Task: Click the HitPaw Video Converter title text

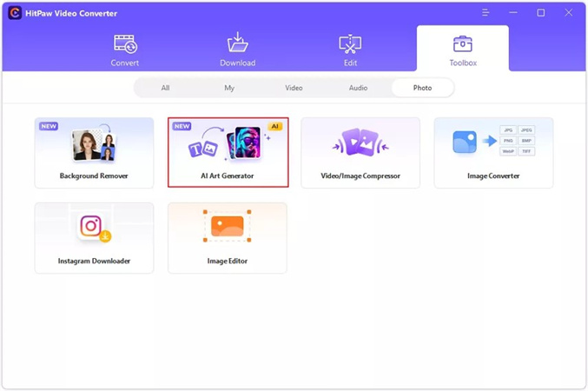Action: (x=71, y=14)
